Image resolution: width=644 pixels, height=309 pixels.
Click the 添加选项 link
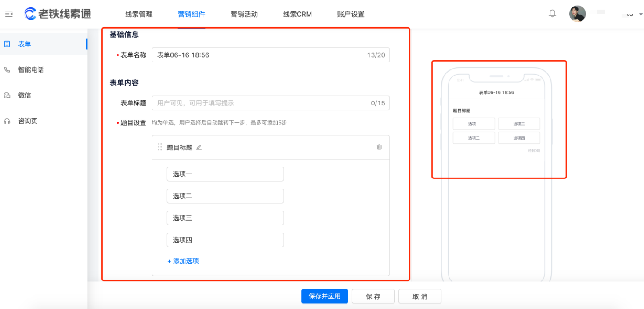point(183,261)
